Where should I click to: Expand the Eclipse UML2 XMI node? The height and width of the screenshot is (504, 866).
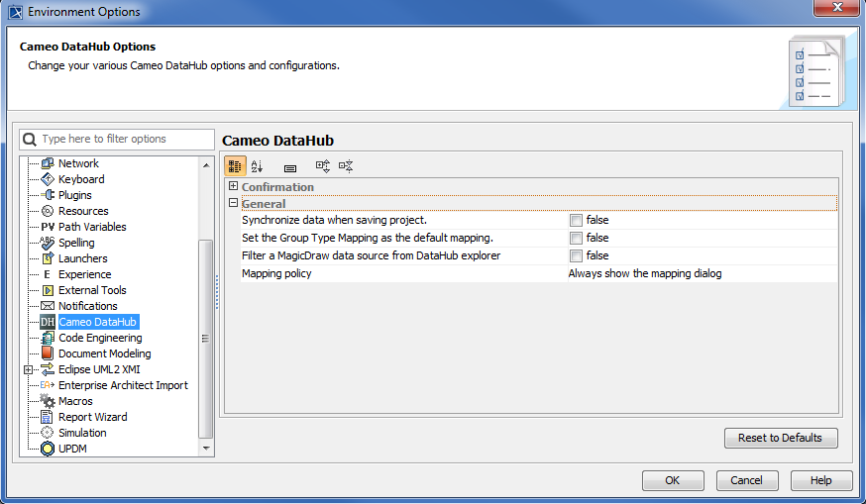(28, 370)
